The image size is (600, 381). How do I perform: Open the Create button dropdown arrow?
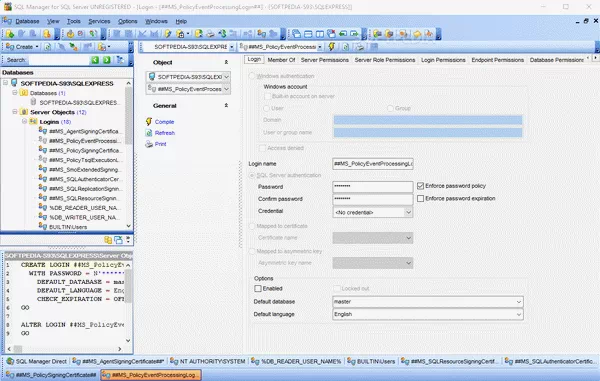coord(37,47)
